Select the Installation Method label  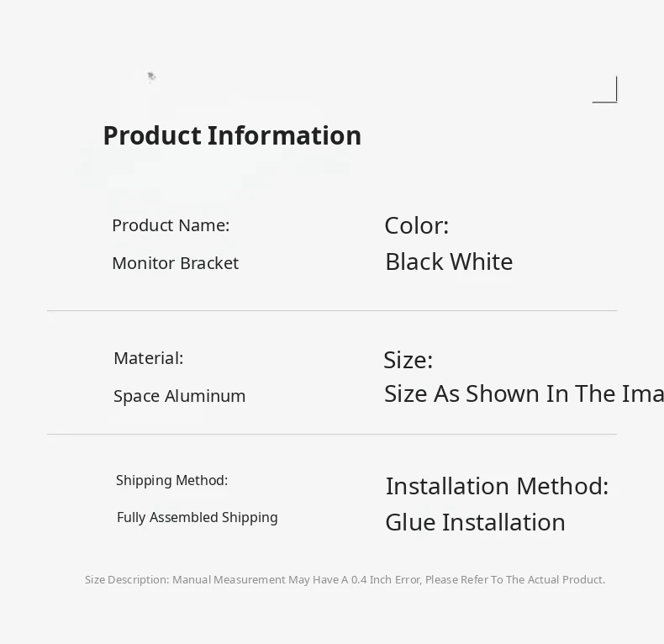click(497, 486)
